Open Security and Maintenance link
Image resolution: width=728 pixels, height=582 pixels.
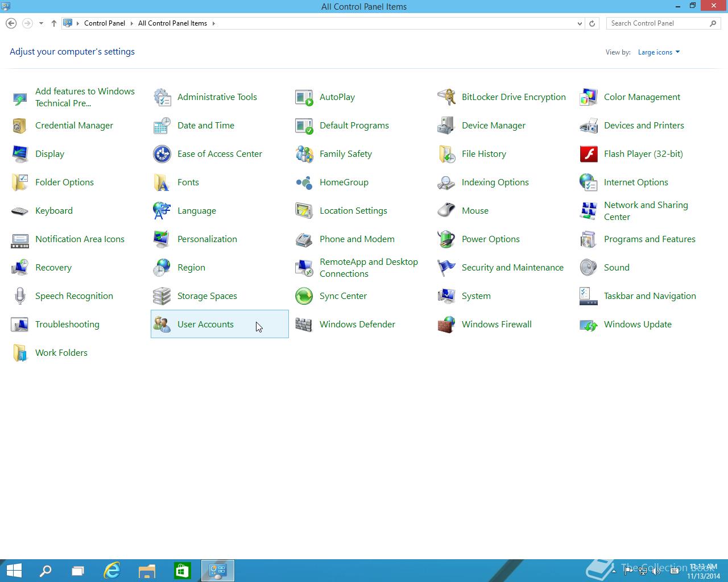(512, 268)
